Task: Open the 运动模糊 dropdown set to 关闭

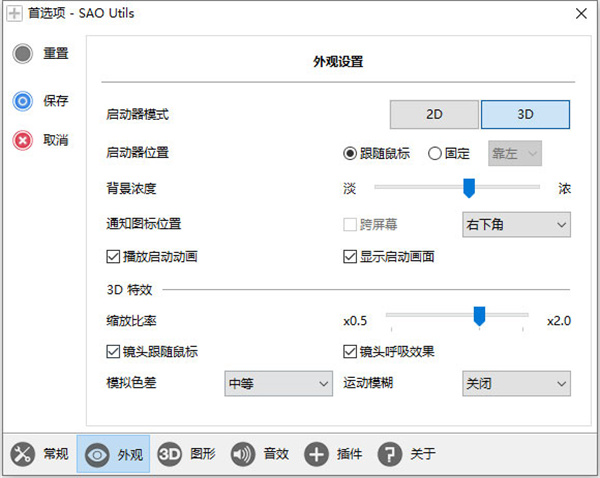Action: 515,383
